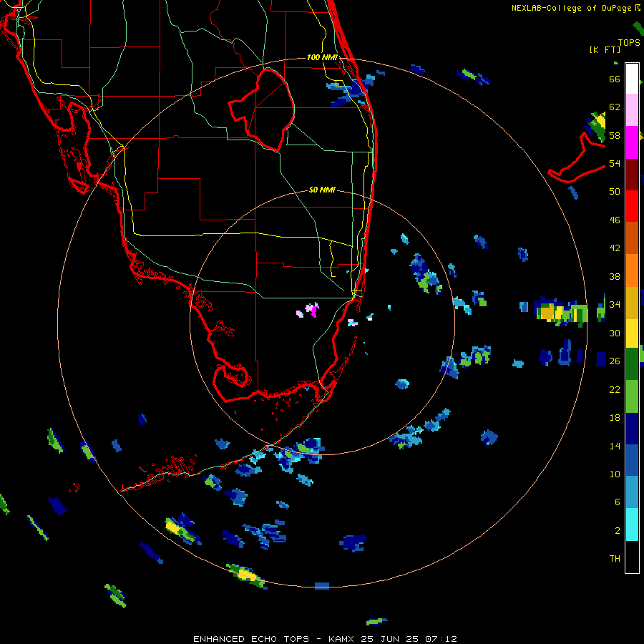Click the black threshold swatch at the legend bottom
Screen dimensions: 644x644
coord(632,557)
